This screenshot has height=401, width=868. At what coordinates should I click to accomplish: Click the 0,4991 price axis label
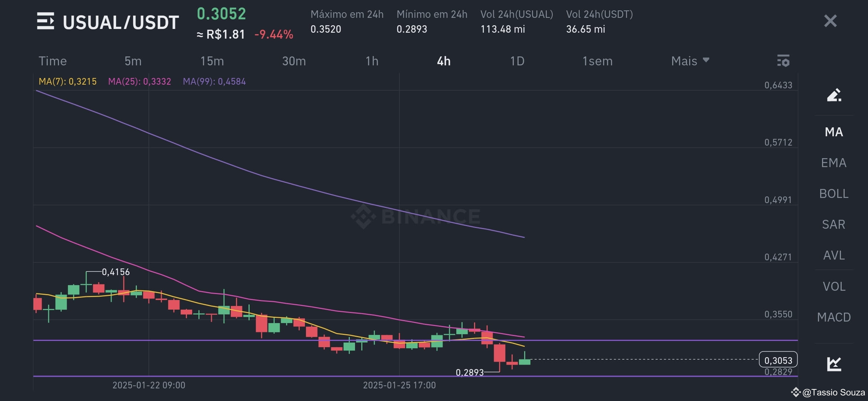(778, 200)
